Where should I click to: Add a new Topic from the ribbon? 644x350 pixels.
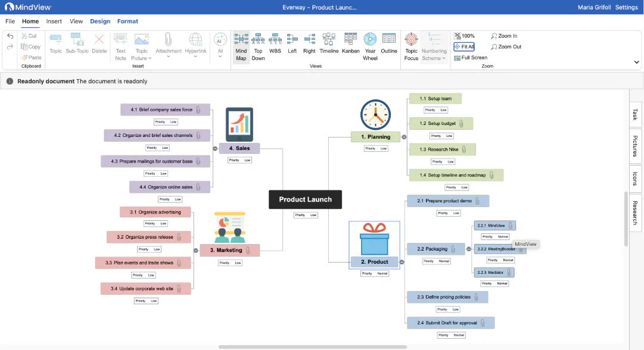click(x=55, y=43)
